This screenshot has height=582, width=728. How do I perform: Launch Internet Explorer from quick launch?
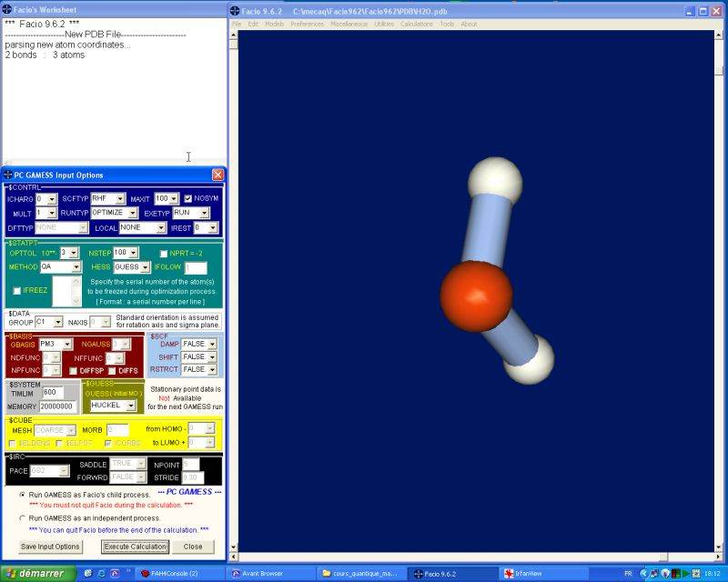click(x=101, y=573)
